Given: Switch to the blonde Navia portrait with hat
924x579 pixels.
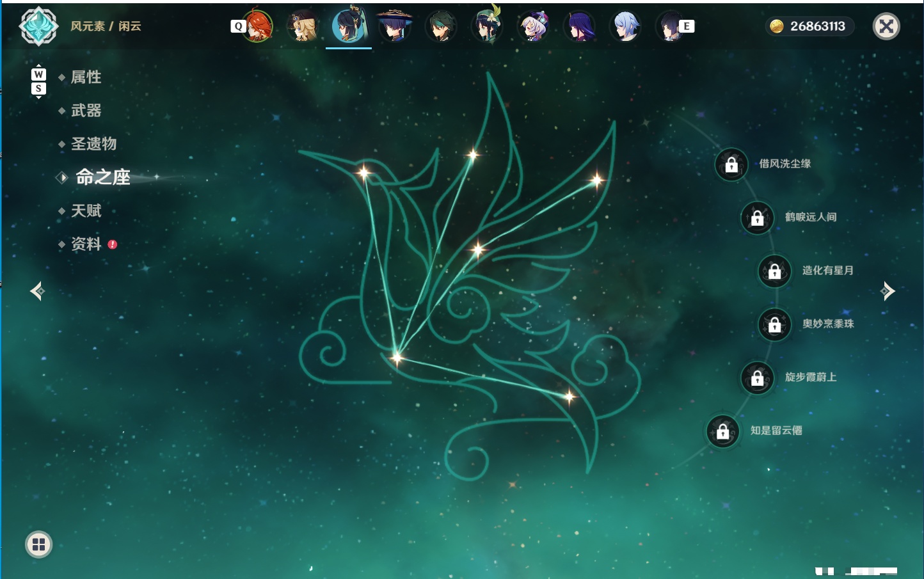Looking at the screenshot, I should (x=302, y=26).
